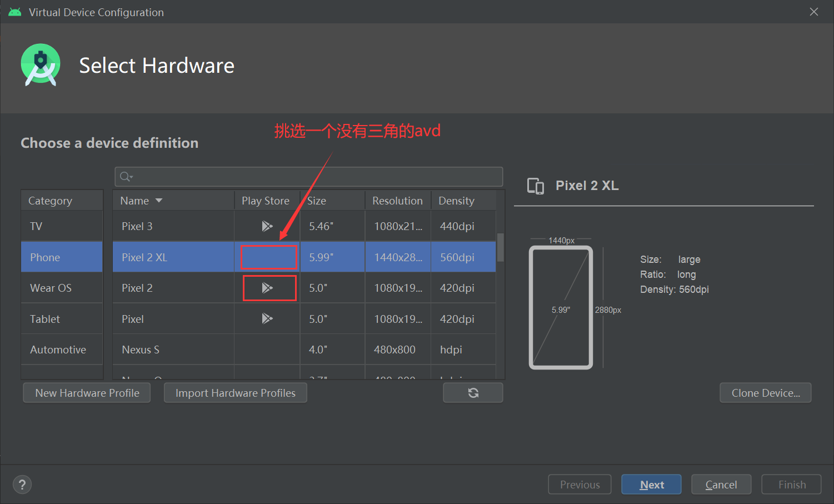
Task: Click the search magnifier icon
Action: tap(126, 177)
